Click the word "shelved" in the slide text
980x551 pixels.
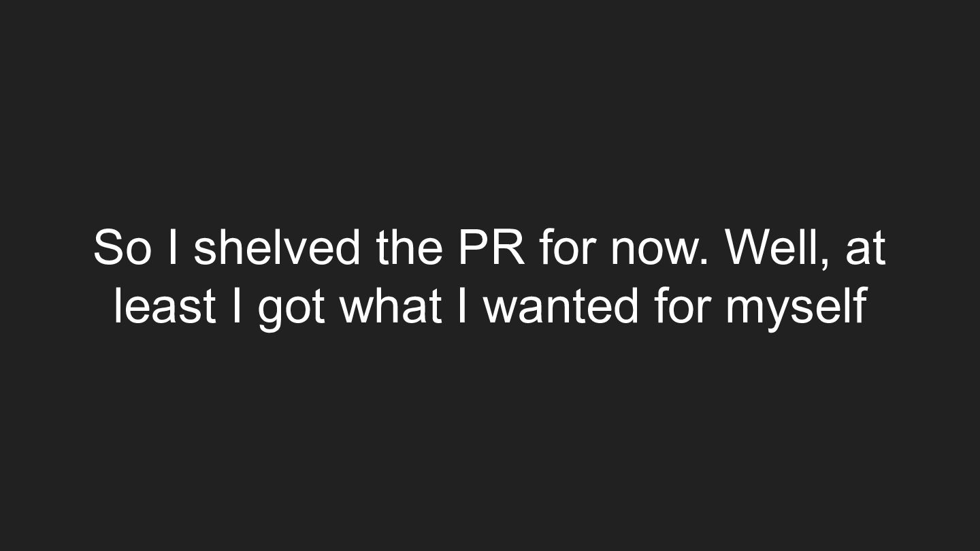pos(277,247)
